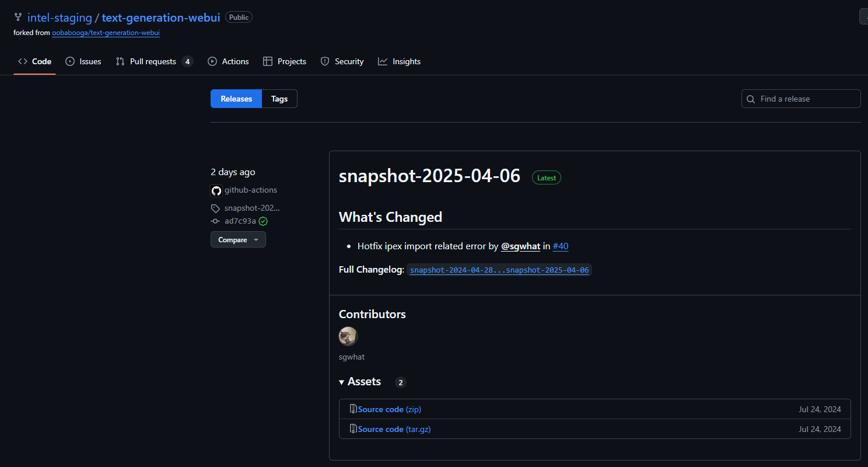Click the '2 days ago' release timestamp
This screenshot has width=868, height=467.
click(x=233, y=172)
